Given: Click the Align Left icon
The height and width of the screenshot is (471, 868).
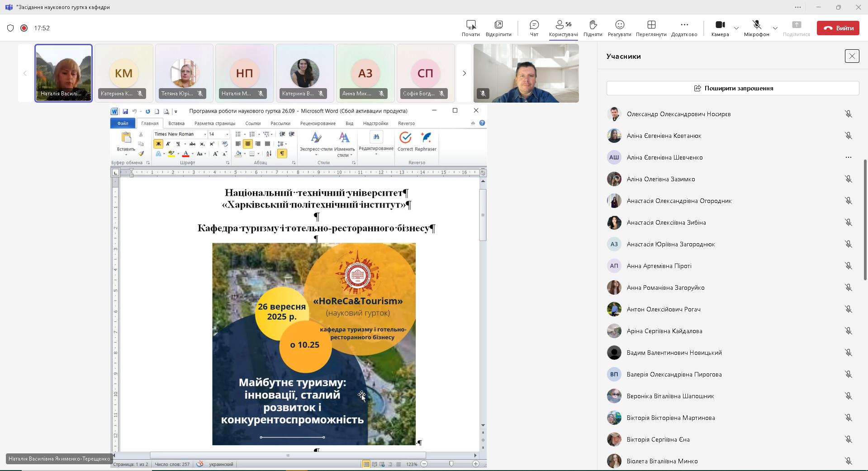Looking at the screenshot, I should pos(238,144).
